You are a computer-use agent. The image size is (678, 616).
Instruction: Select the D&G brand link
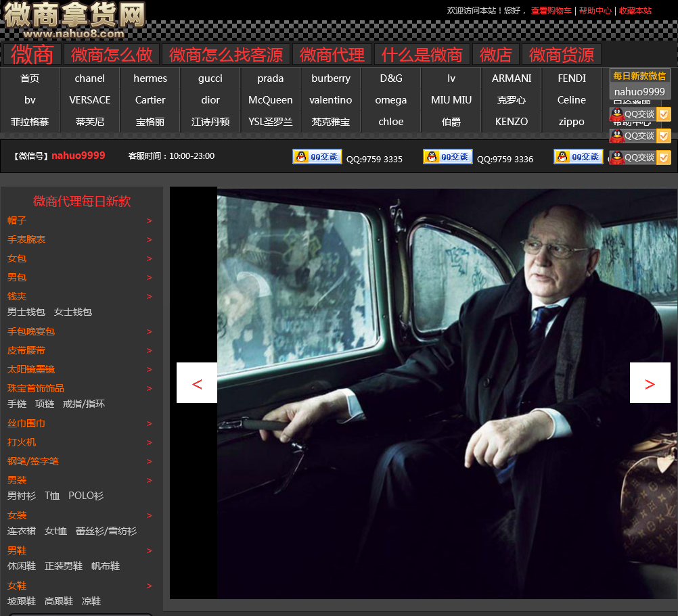coord(391,78)
